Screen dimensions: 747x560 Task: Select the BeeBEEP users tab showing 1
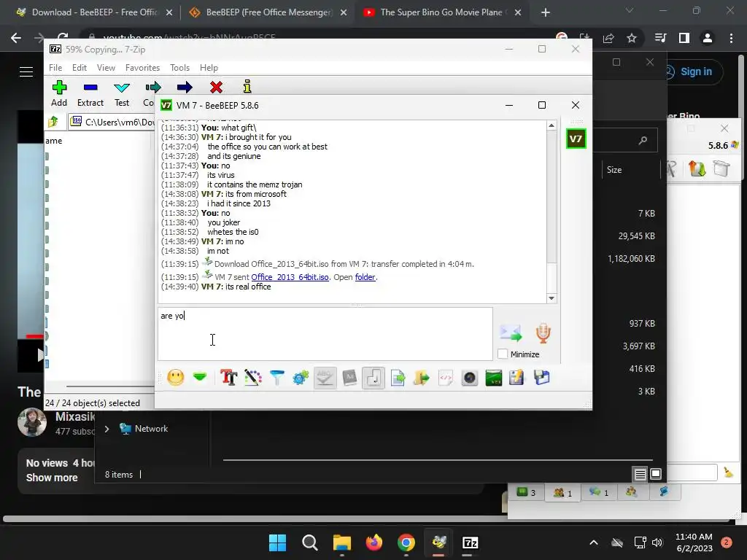[562, 493]
